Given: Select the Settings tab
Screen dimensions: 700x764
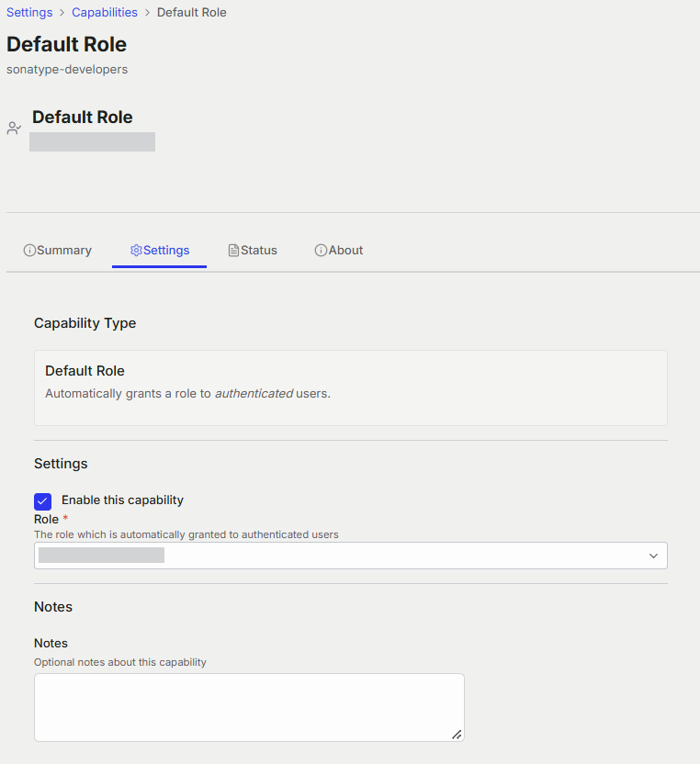Looking at the screenshot, I should (x=160, y=250).
